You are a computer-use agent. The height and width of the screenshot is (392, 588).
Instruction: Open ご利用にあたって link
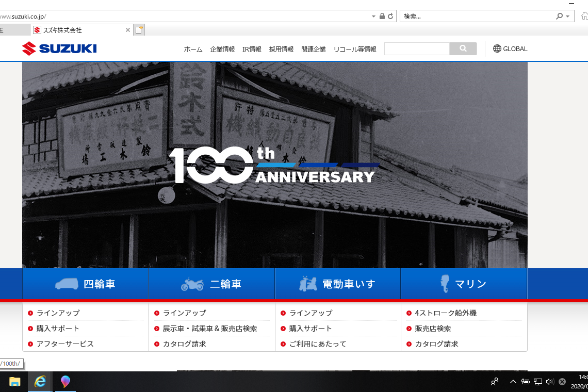[x=318, y=344]
